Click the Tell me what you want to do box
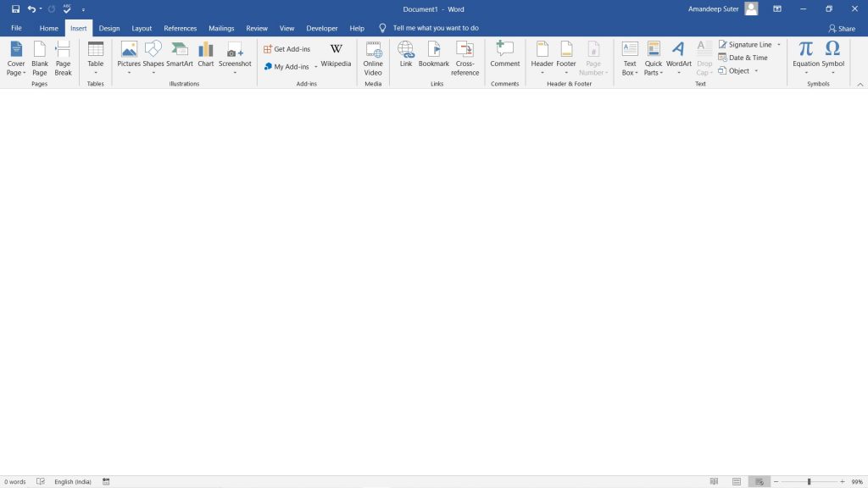 [x=436, y=28]
